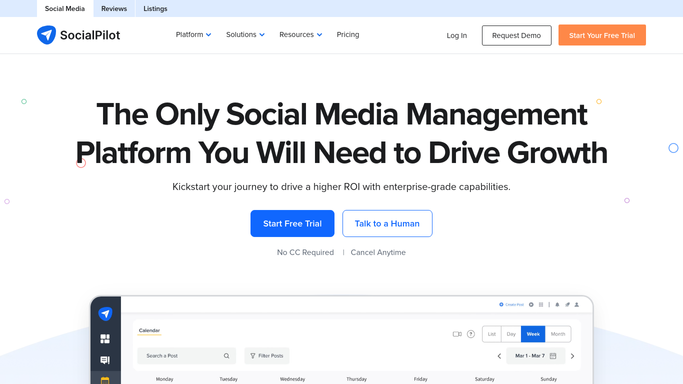Viewport: 683px width, 384px height.
Task: Click the Thursday column header
Action: [x=356, y=379]
